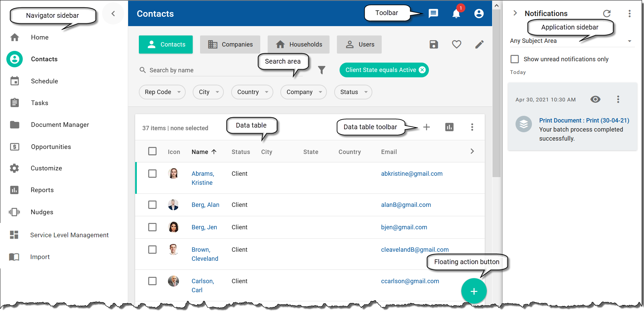
Task: Open the Print Document notification link
Action: pos(584,120)
